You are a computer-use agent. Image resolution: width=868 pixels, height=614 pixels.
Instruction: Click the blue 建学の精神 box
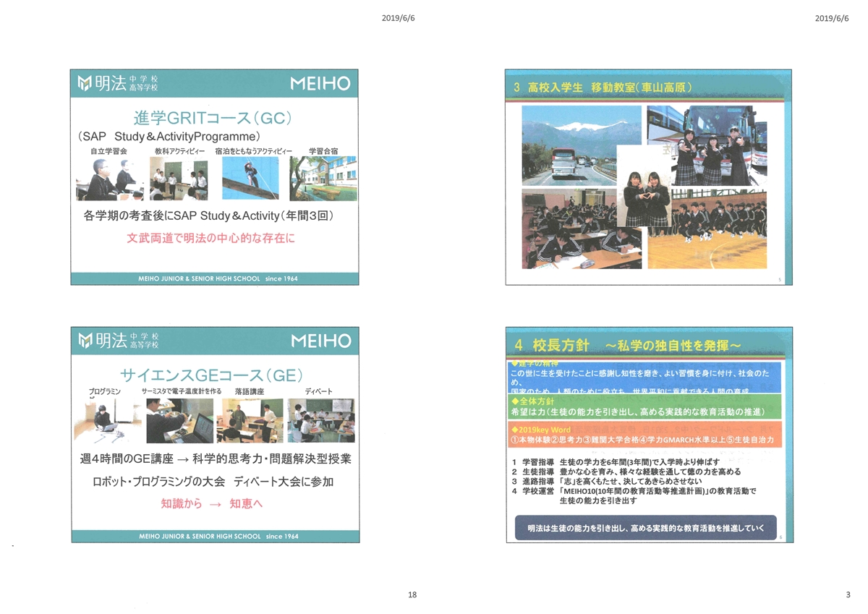(x=644, y=376)
